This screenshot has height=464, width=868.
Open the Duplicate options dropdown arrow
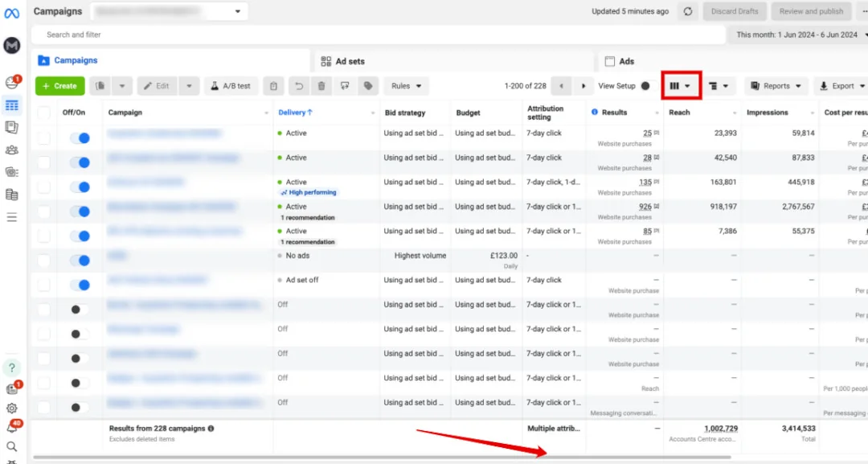pos(122,86)
